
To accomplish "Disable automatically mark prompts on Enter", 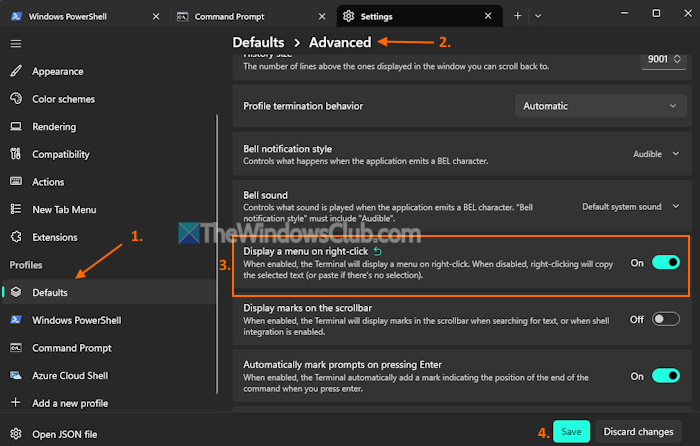I will click(x=666, y=376).
